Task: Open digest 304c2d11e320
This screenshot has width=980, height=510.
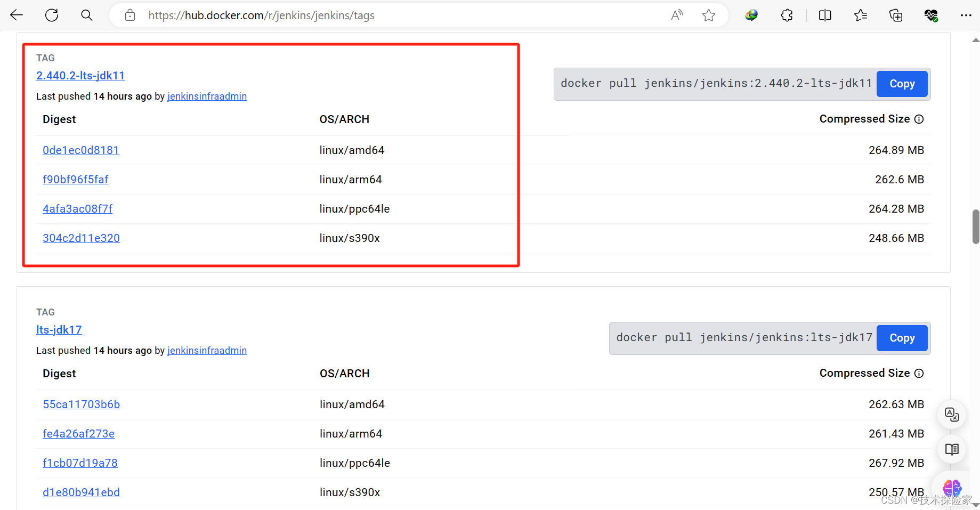Action: [x=81, y=238]
